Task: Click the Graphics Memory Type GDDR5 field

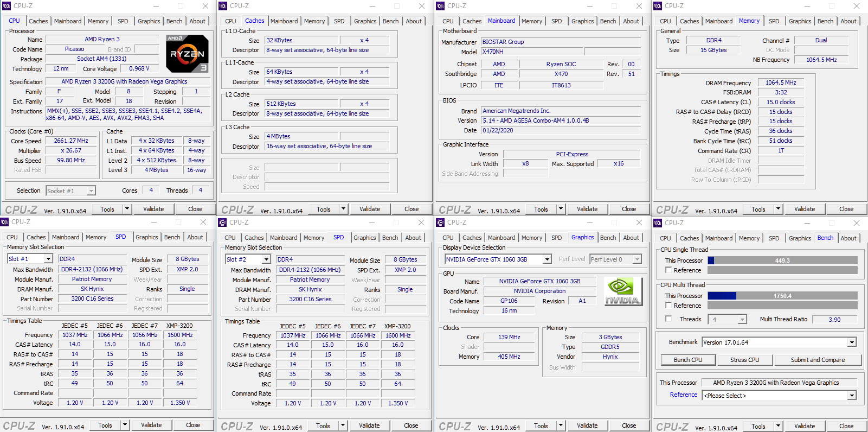Action: coord(610,347)
